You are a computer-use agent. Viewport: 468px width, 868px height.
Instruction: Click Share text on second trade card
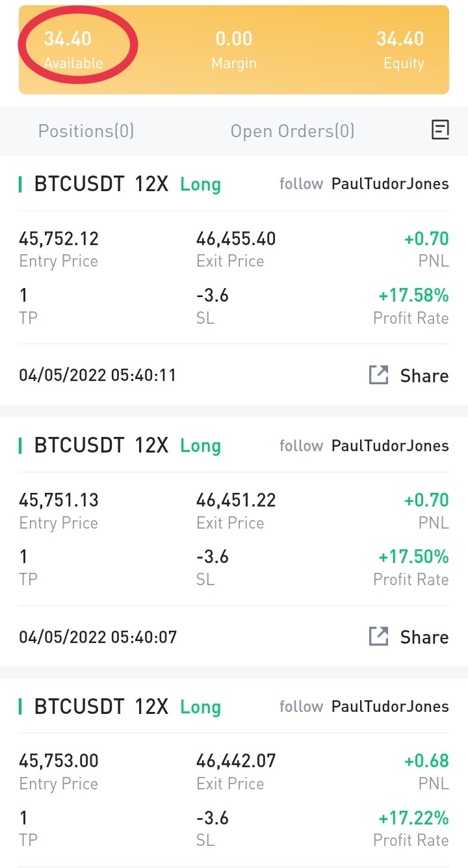pos(424,637)
